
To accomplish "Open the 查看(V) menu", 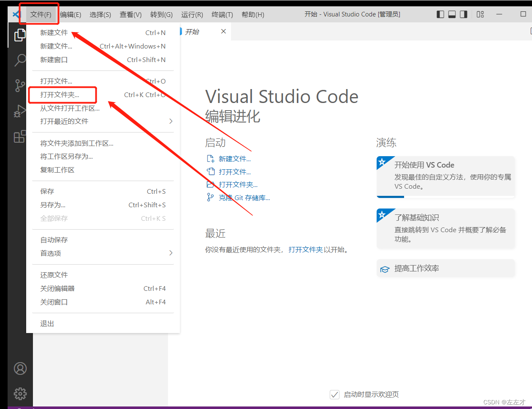I will tap(130, 14).
